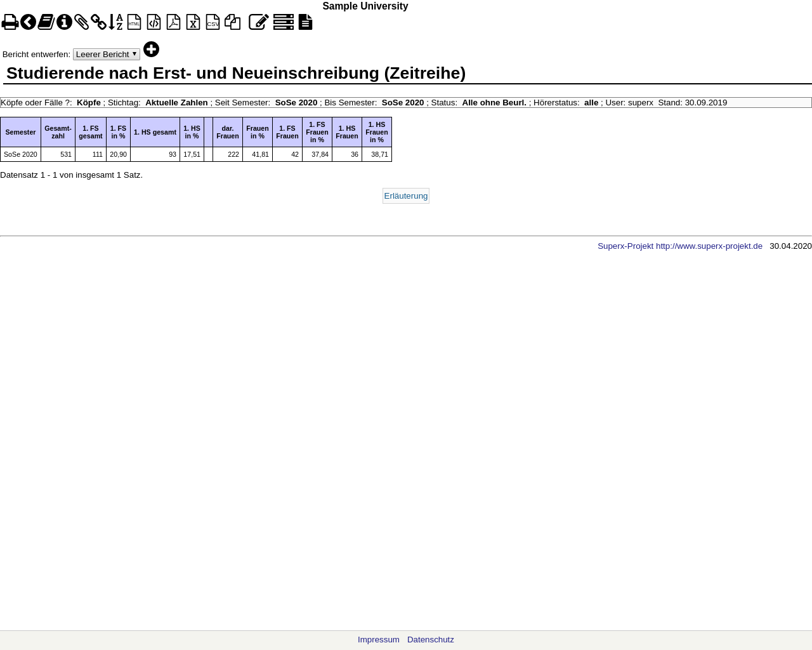
Task: Export the report as HTML
Action: (134, 23)
